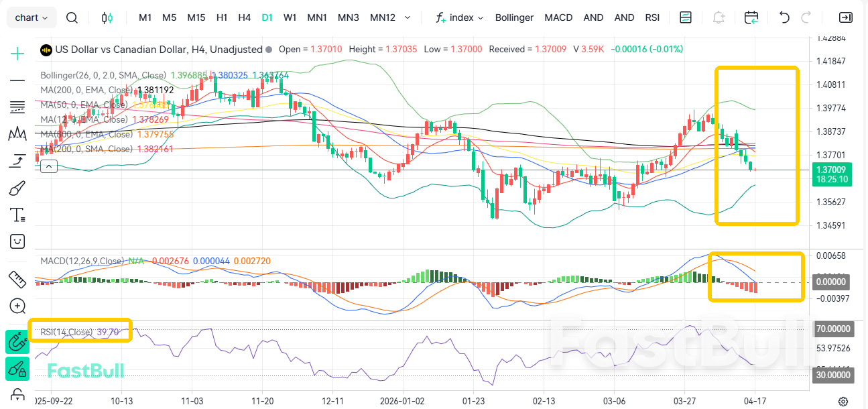The height and width of the screenshot is (409, 868).
Task: Open the alerts bell icon
Action: 718,17
